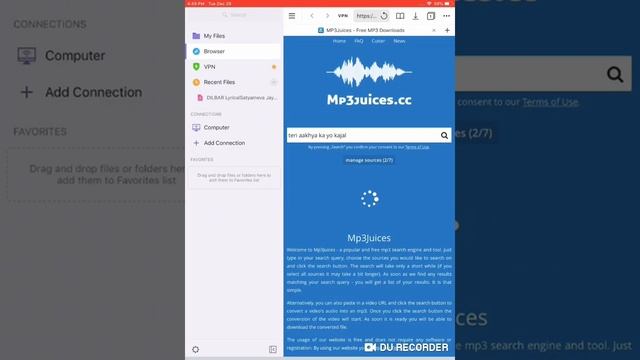The image size is (640, 360).
Task: Click the magnifier search button
Action: coord(444,136)
